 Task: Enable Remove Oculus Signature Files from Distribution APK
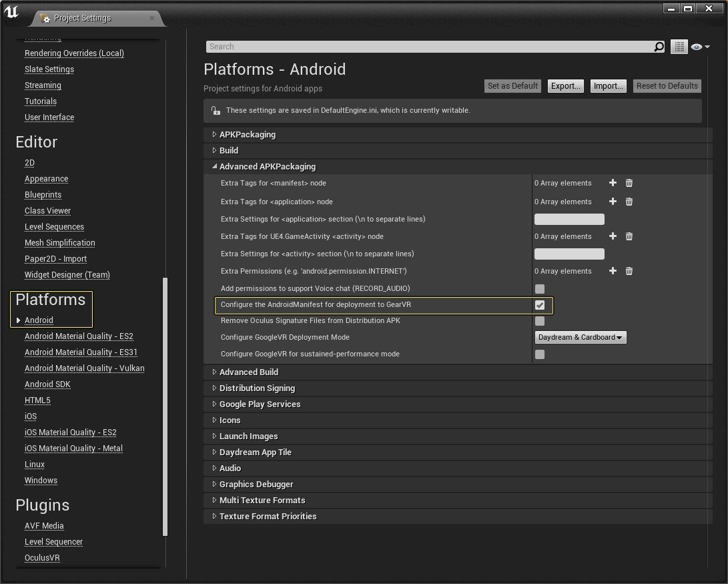click(x=539, y=320)
